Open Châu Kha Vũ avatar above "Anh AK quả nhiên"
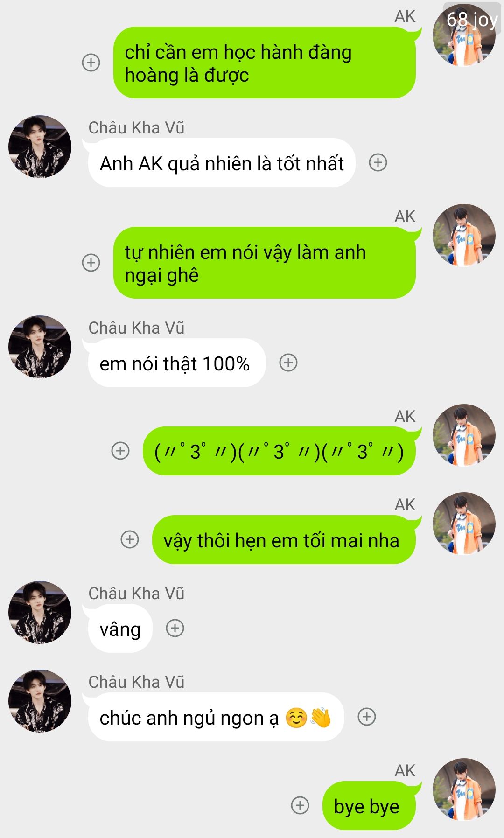Screen dimensions: 504x838 coord(40,147)
